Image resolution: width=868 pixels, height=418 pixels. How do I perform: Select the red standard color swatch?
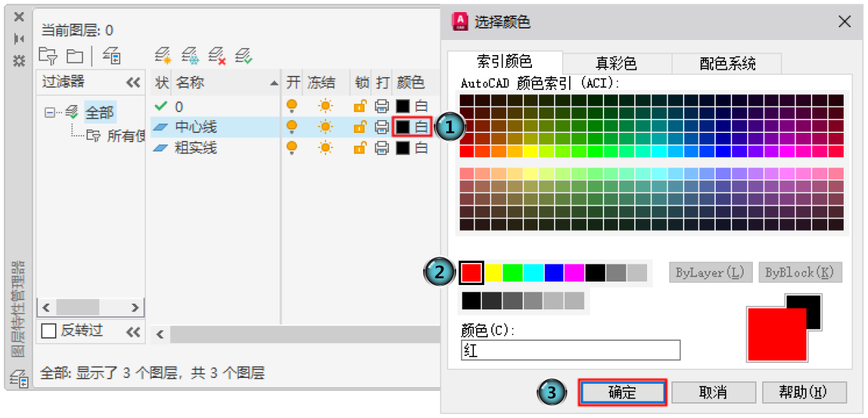(x=471, y=272)
